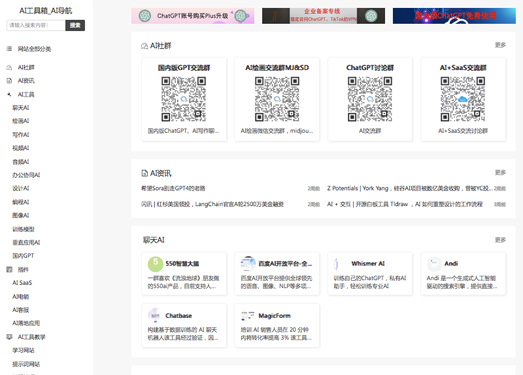Expand the 插件 sidebar category
Screen dimensions: 523x375
coord(23,270)
